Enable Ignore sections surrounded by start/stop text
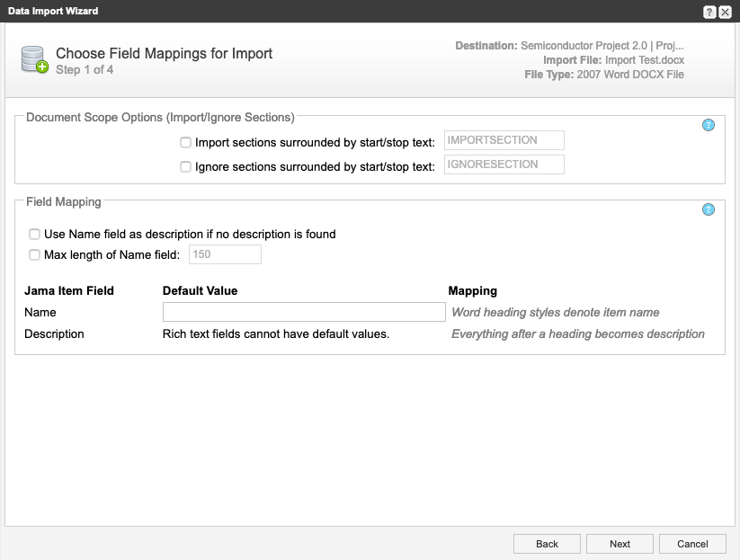 pyautogui.click(x=185, y=166)
